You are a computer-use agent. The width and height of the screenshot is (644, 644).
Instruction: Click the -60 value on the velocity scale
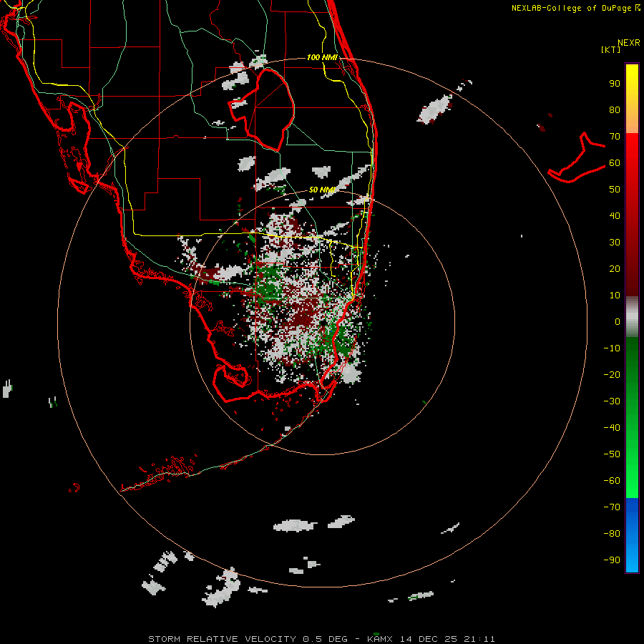612,481
